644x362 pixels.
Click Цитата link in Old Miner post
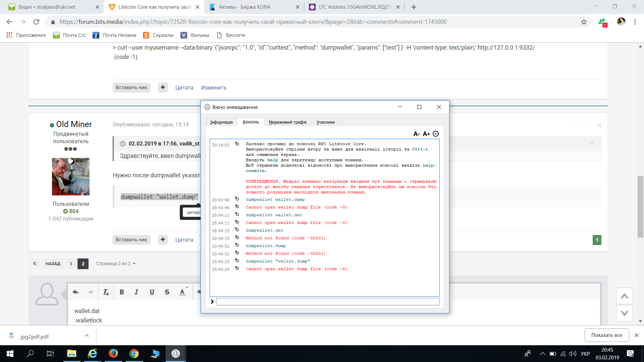pyautogui.click(x=184, y=240)
